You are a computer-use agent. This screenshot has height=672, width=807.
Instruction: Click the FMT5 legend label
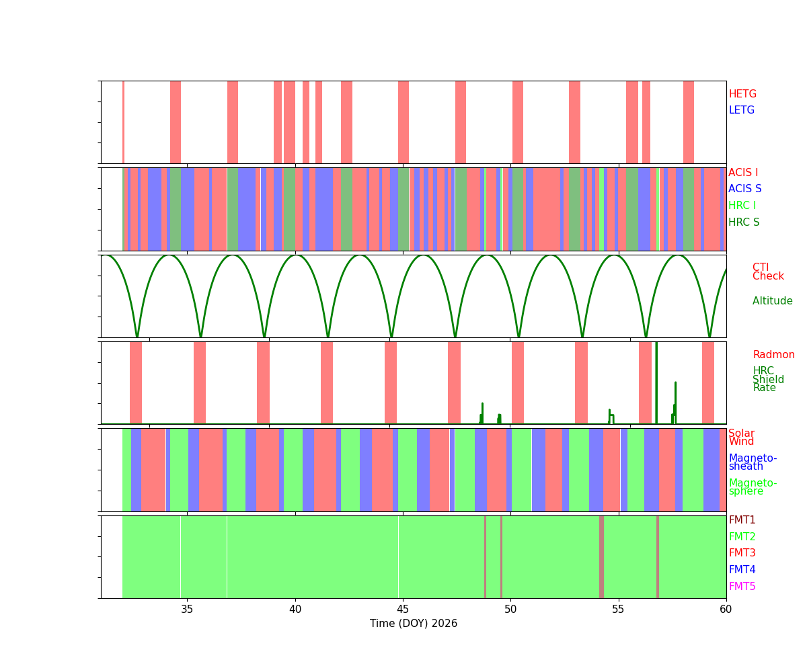point(742,587)
